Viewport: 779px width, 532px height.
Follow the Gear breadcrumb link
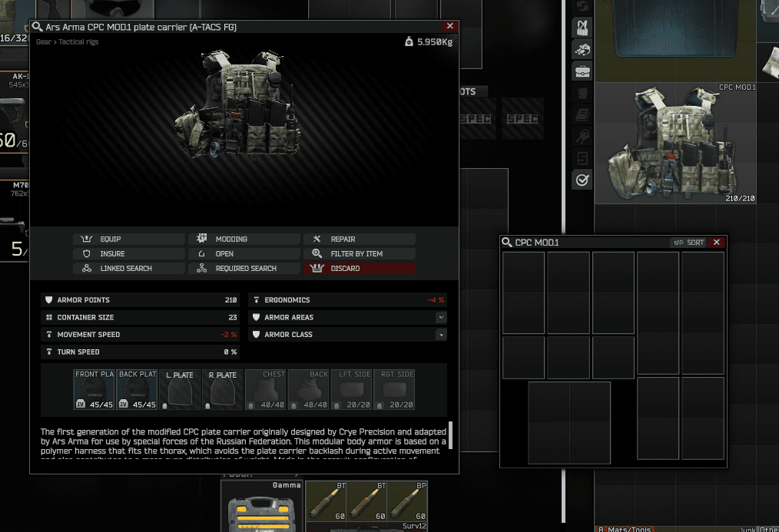43,41
